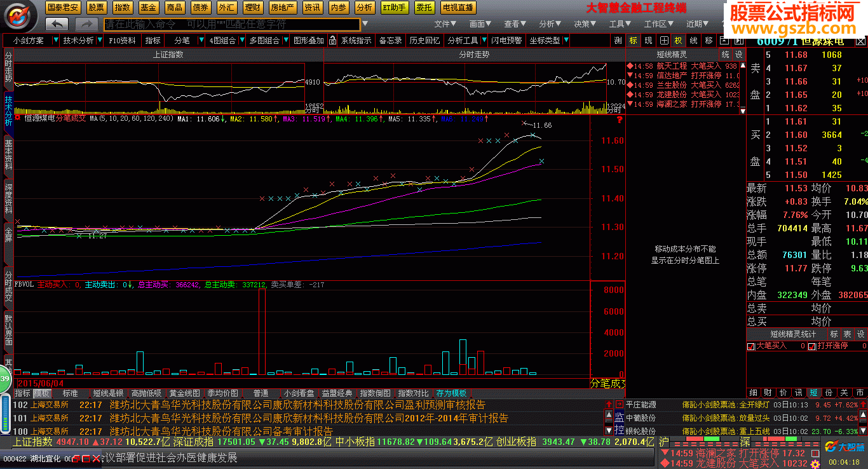The image size is (868, 469).
Task: Click the 电视直播 button
Action: (458, 8)
